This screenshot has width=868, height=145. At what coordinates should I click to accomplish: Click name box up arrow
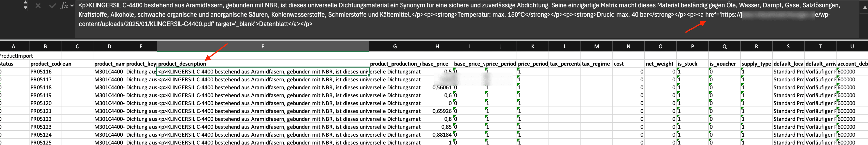(26, 2)
